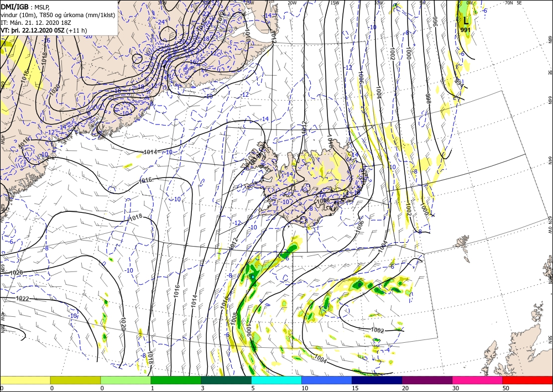The image size is (553, 392).
Task: Click the '20W' longitude label
Action: (291, 3)
